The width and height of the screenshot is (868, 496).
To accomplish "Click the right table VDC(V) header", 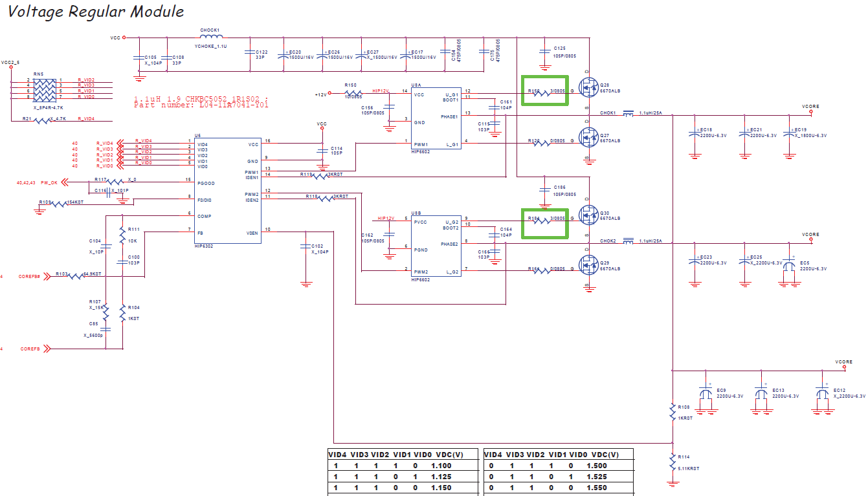I will coord(605,455).
